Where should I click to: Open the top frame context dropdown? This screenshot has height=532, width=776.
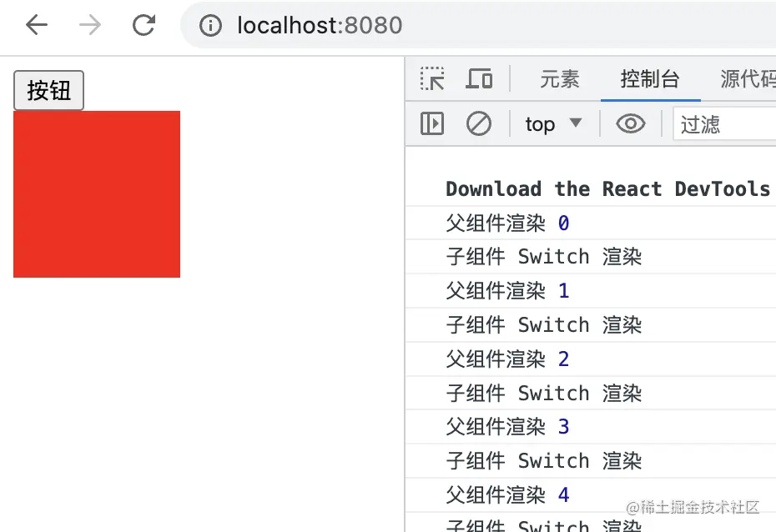(x=552, y=123)
